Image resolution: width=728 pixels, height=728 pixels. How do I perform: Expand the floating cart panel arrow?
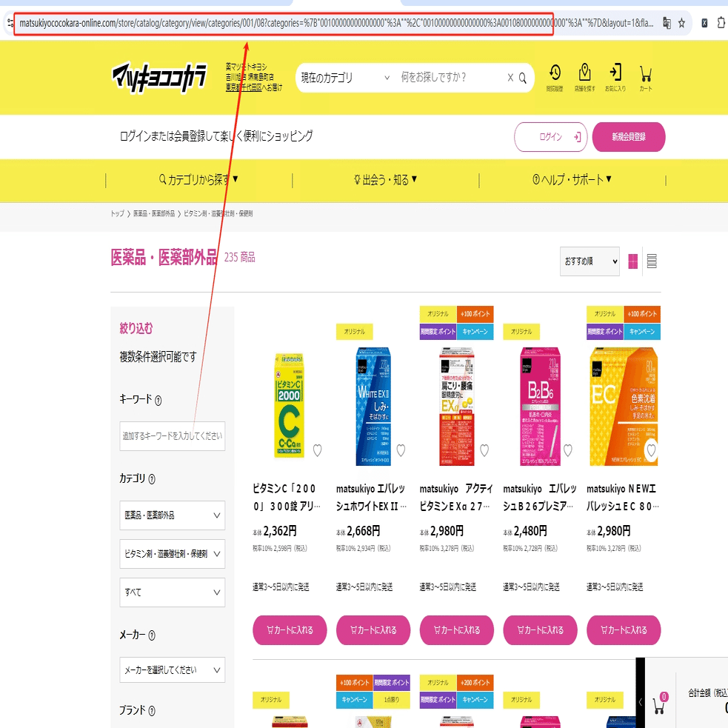click(x=641, y=702)
